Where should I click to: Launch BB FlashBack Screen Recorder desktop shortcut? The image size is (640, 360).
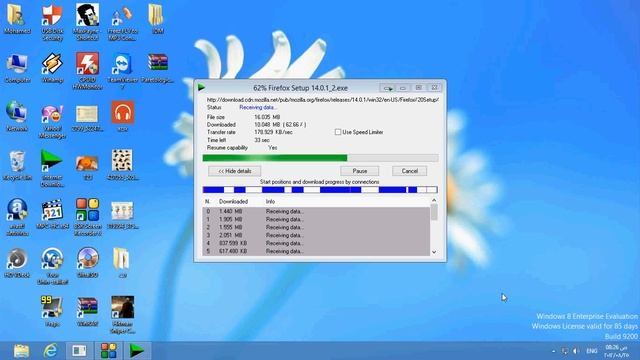coord(87,217)
